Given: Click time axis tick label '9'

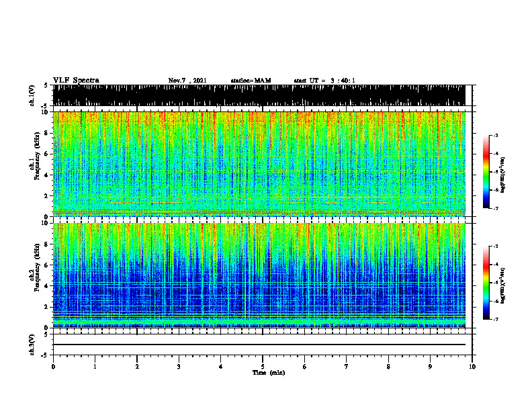Looking at the screenshot, I should [x=430, y=367].
